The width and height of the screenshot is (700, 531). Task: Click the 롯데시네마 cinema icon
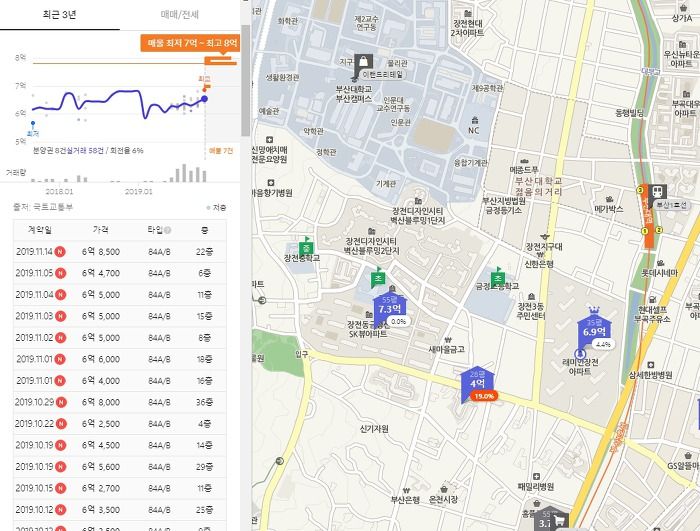click(660, 263)
